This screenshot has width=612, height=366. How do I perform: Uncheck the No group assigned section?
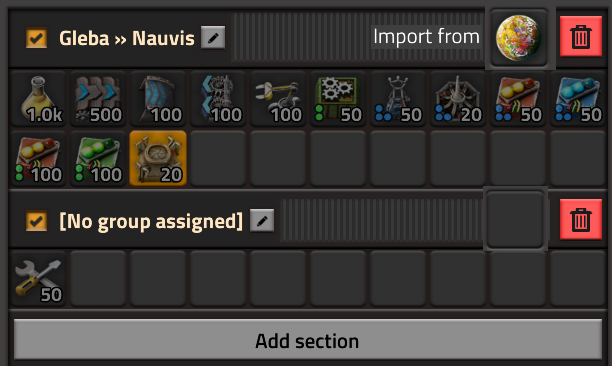click(x=36, y=221)
